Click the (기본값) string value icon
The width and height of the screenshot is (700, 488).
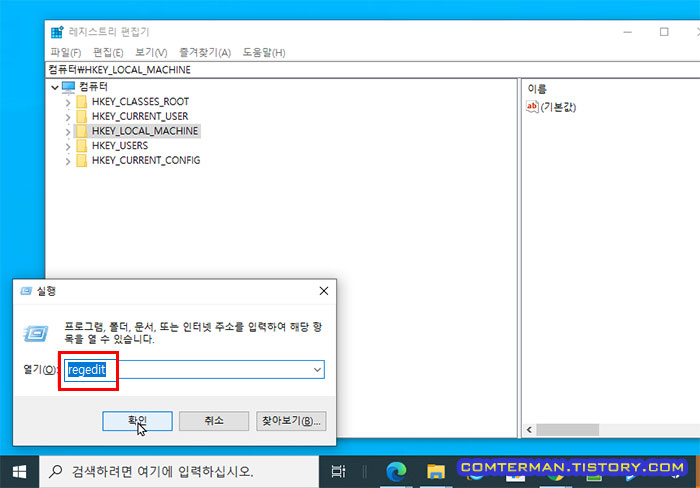532,107
